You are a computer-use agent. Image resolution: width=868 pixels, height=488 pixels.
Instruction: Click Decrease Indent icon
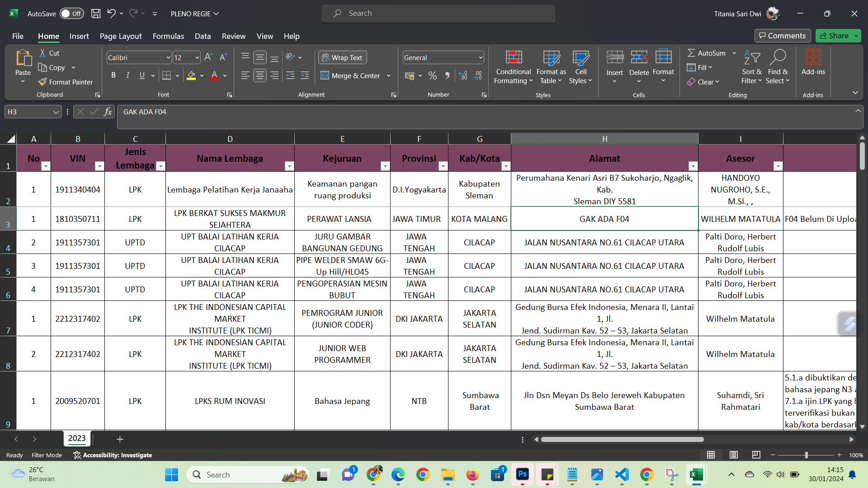290,75
